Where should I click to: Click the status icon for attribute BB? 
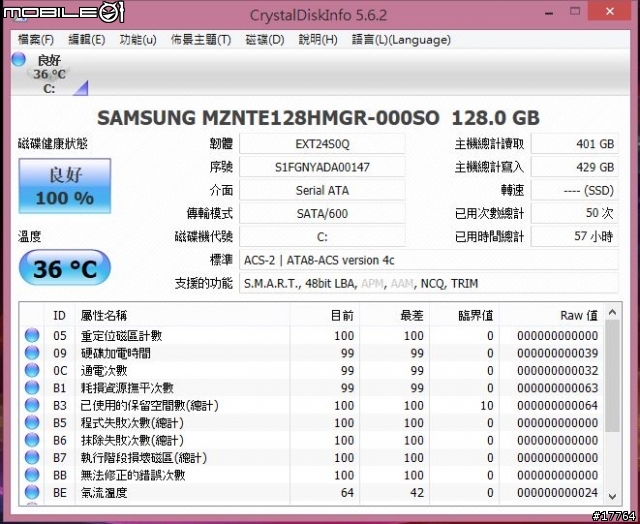click(x=32, y=475)
